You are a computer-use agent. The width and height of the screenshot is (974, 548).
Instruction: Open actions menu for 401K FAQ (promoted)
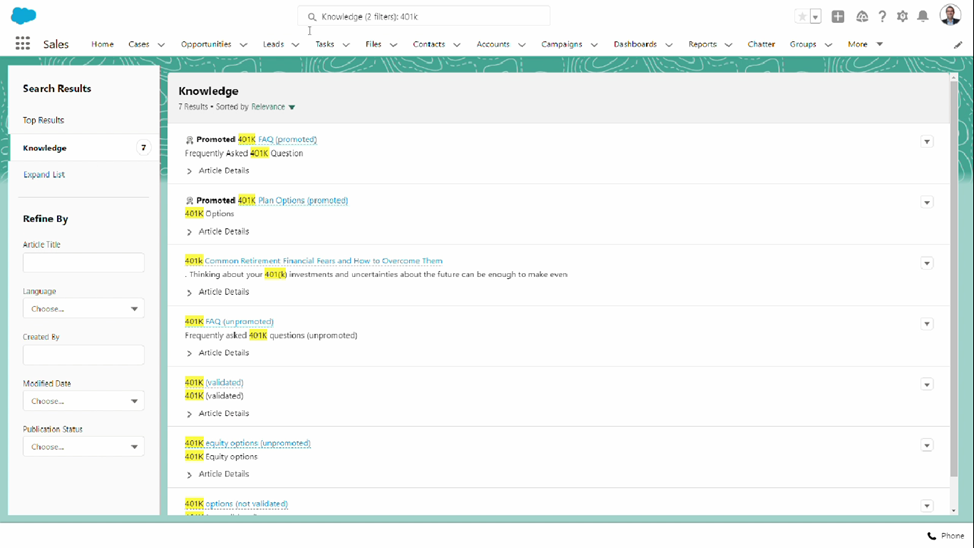(927, 142)
